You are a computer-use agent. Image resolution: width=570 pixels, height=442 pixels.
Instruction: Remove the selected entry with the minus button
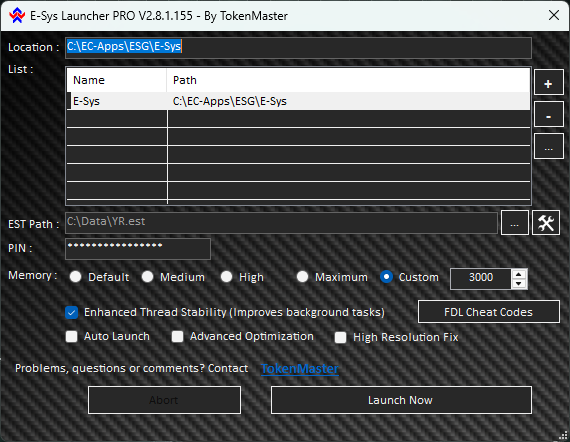[548, 114]
